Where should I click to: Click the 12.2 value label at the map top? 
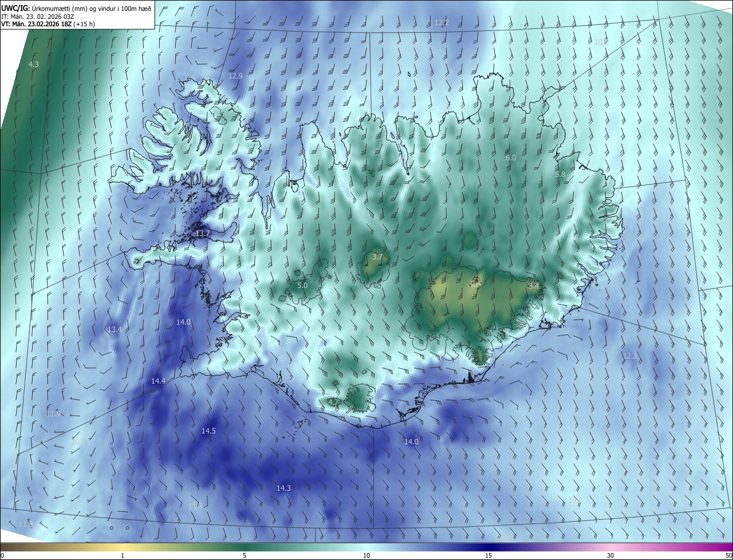(442, 23)
